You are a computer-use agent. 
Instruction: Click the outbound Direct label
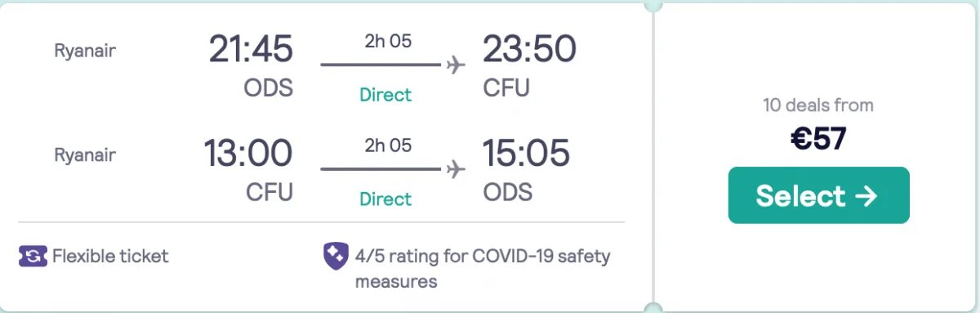point(385,95)
